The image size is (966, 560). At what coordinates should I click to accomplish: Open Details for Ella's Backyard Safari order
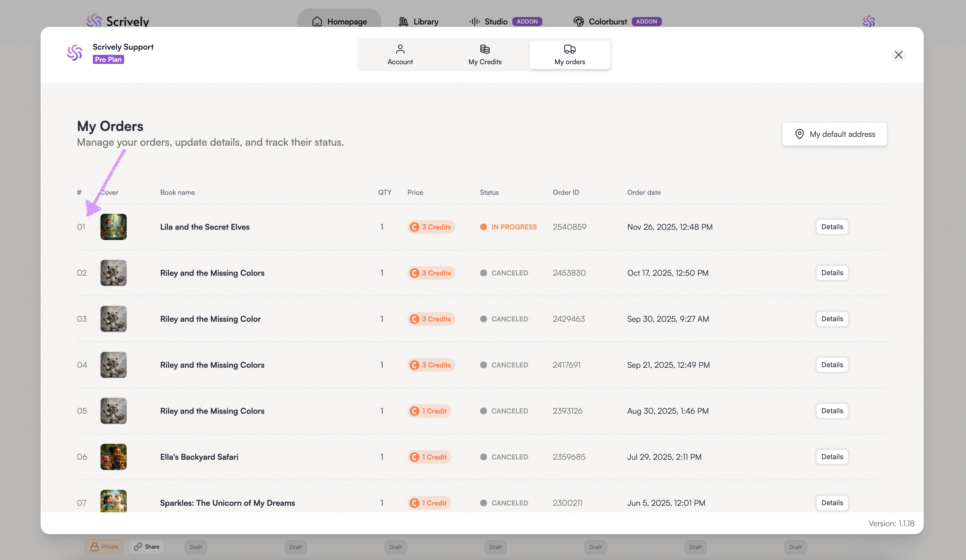click(832, 457)
